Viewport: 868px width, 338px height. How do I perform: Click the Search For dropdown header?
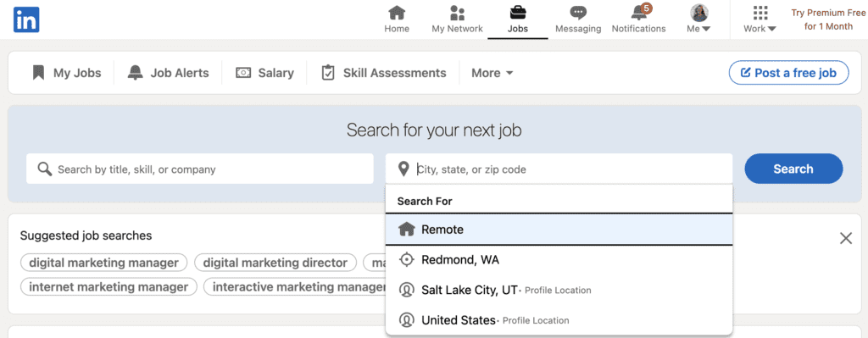(x=425, y=201)
